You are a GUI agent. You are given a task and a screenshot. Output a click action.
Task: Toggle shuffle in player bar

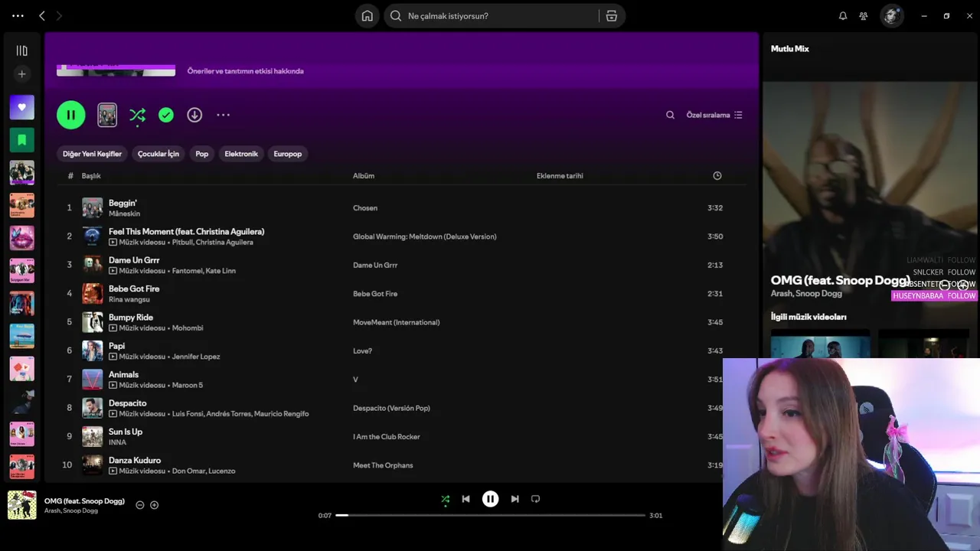click(x=446, y=499)
